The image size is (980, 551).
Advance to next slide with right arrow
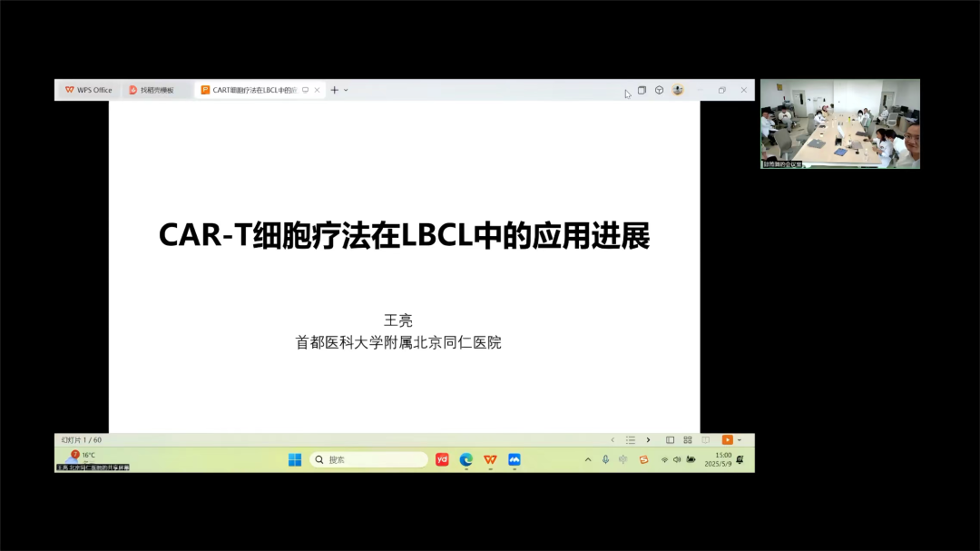coord(649,440)
